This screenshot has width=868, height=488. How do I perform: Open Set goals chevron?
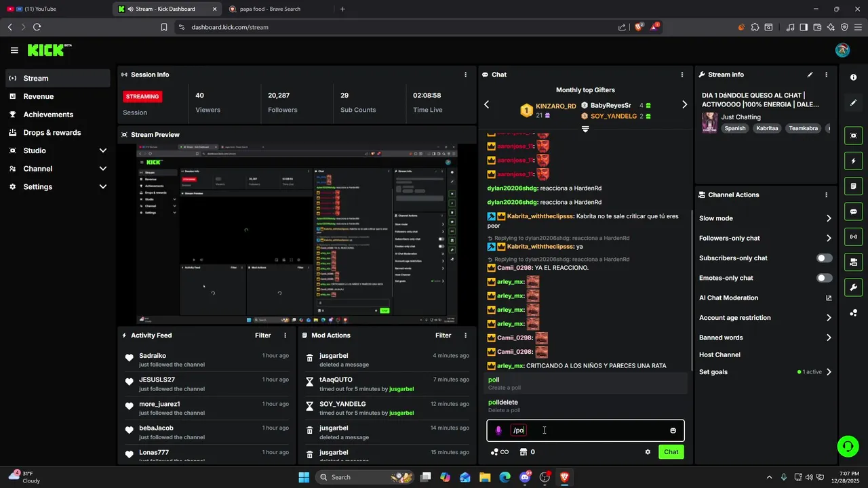click(829, 372)
